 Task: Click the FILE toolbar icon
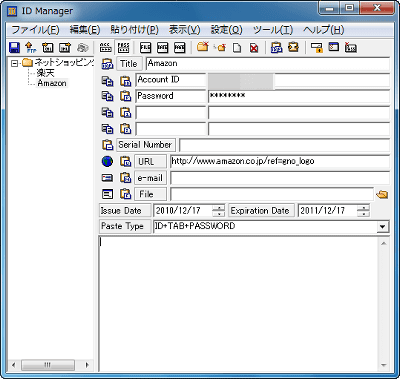point(145,47)
